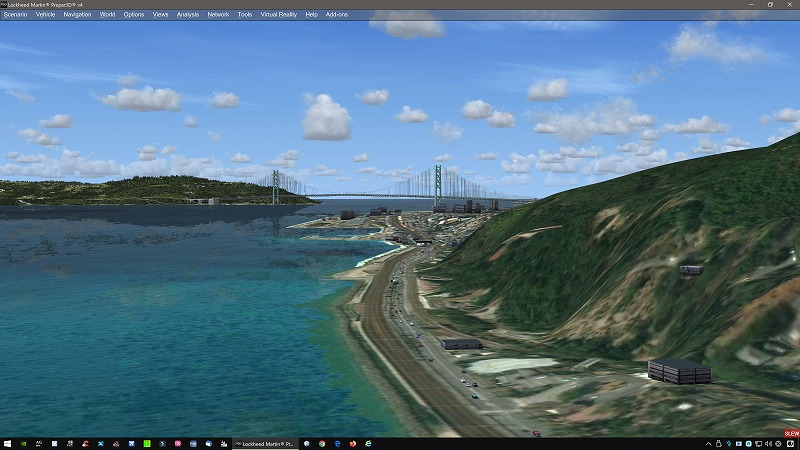Click the network tray icon
Viewport: 800px width, 450px height.
[759, 444]
